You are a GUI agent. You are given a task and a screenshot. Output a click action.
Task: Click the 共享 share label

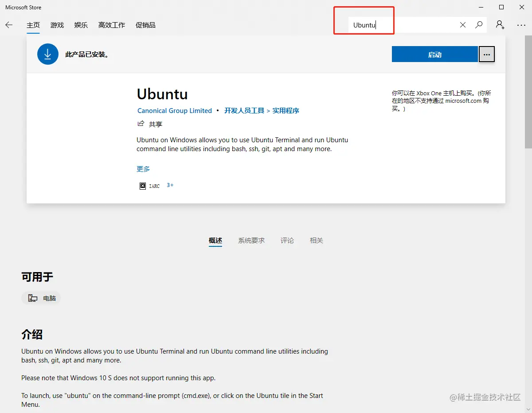pyautogui.click(x=156, y=124)
